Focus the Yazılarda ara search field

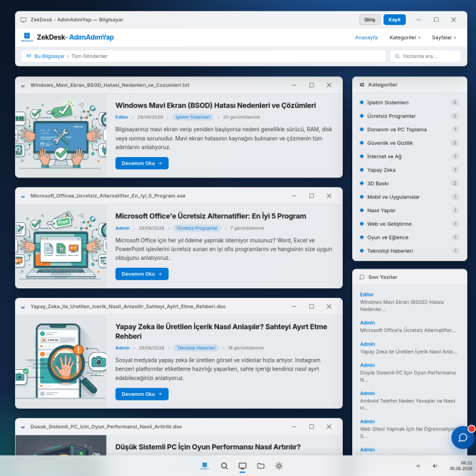[426, 56]
